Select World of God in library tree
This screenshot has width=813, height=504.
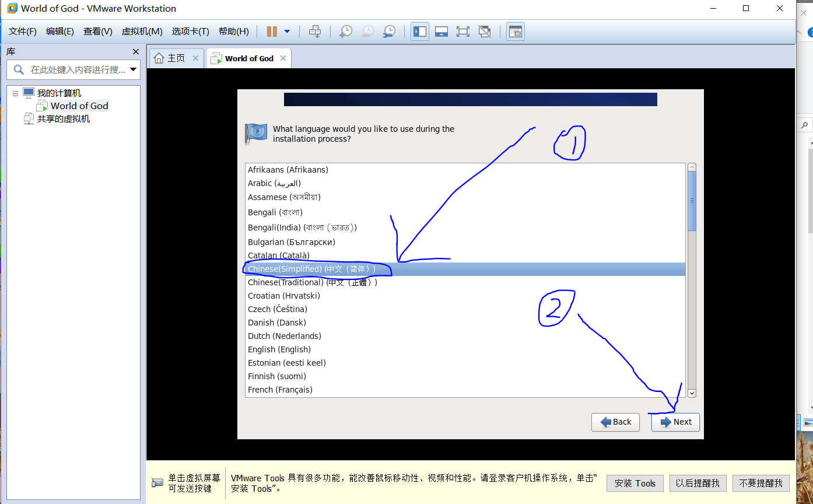pyautogui.click(x=79, y=106)
